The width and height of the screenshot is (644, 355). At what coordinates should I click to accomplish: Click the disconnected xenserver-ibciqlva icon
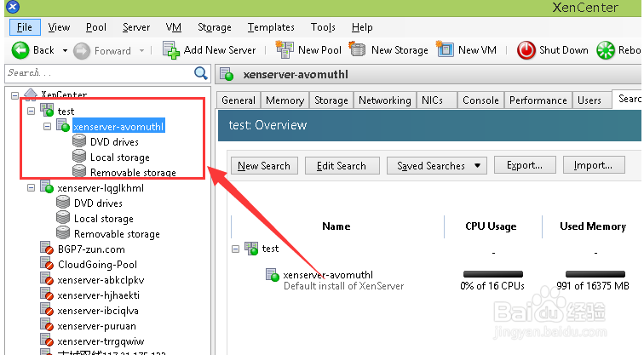coord(47,310)
